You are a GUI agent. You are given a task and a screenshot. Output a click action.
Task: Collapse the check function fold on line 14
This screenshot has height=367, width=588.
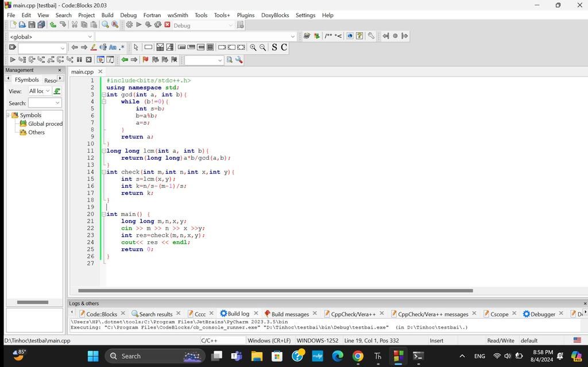pos(103,172)
